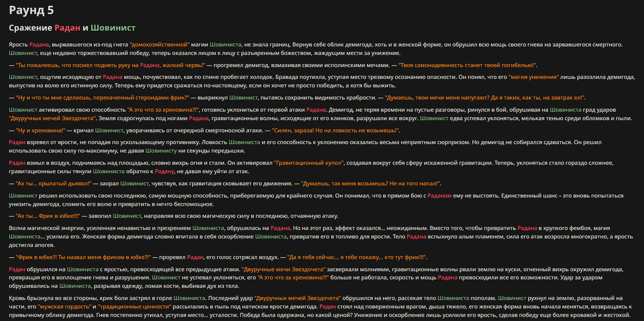Click the word "Сражение" in the subheading
The height and width of the screenshot is (321, 644).
tap(31, 28)
